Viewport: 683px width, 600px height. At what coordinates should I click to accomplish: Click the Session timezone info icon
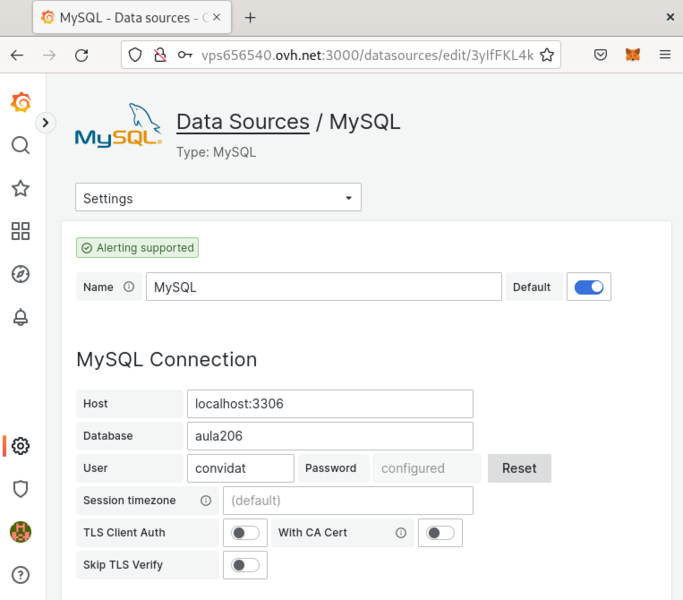[x=206, y=501]
